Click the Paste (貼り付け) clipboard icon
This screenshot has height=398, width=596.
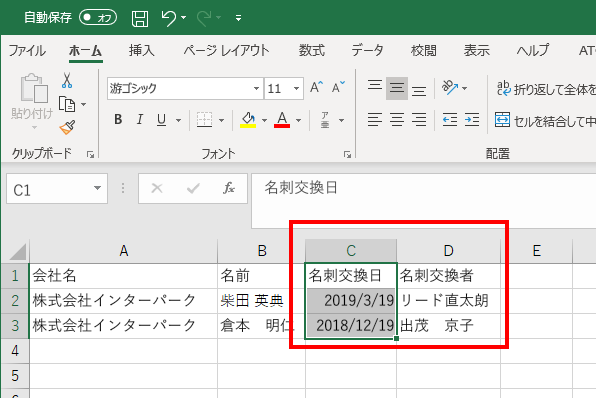33,88
